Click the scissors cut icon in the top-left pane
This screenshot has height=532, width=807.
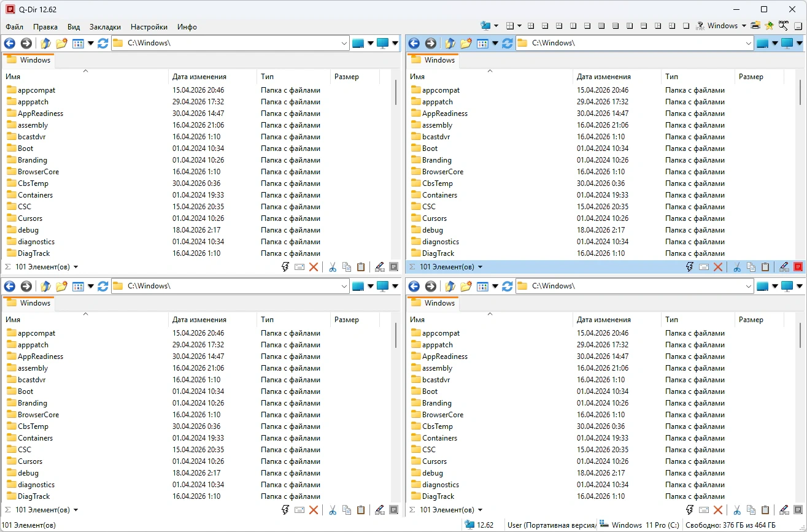pos(332,267)
